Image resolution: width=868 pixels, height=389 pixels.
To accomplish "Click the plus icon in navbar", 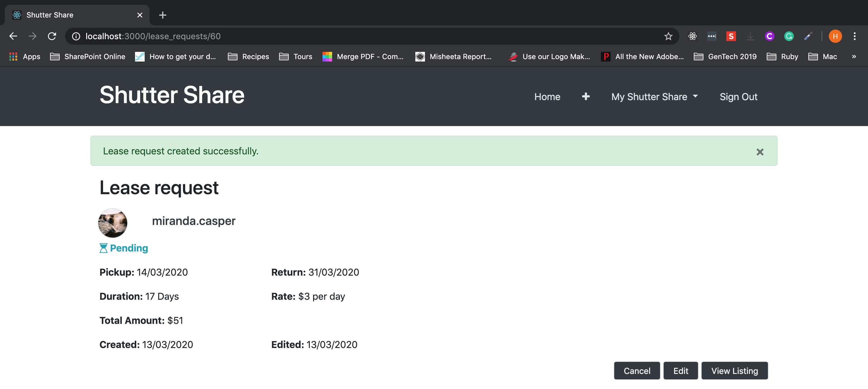I will 586,97.
